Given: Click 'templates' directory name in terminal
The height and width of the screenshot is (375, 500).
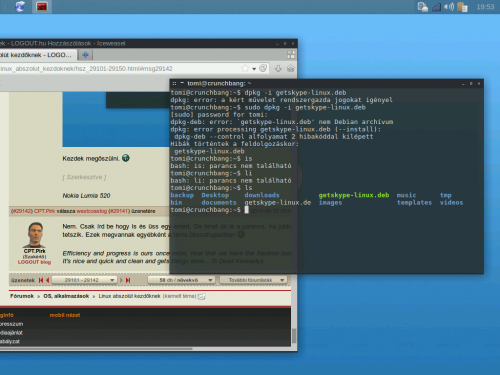Looking at the screenshot, I should coord(414,202).
